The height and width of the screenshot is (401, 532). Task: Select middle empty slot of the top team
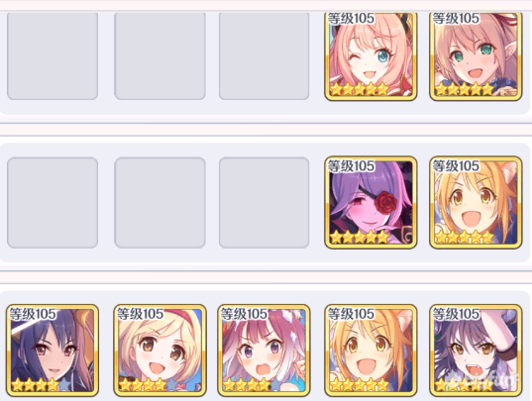click(x=160, y=56)
